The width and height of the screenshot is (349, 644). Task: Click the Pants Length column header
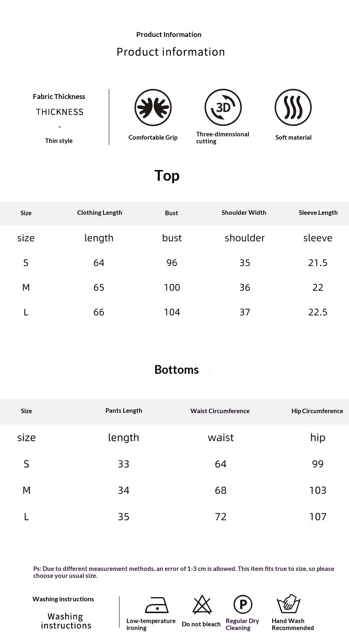(124, 411)
